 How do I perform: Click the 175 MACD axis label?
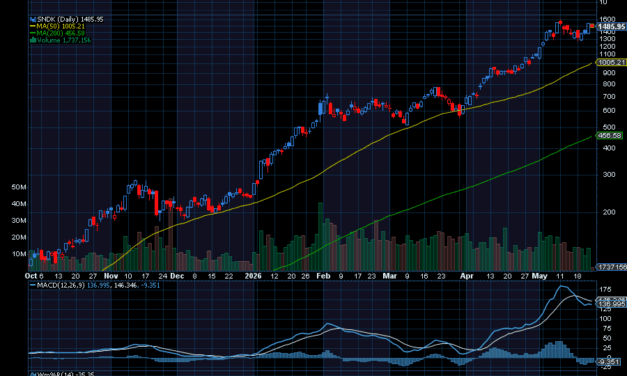[605, 290]
